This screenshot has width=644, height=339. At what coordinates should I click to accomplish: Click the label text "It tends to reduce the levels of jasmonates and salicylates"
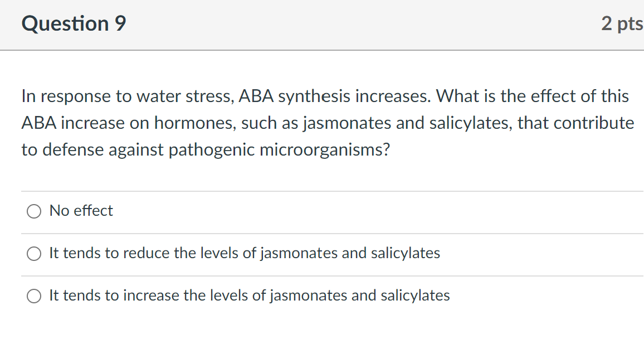pyautogui.click(x=244, y=254)
